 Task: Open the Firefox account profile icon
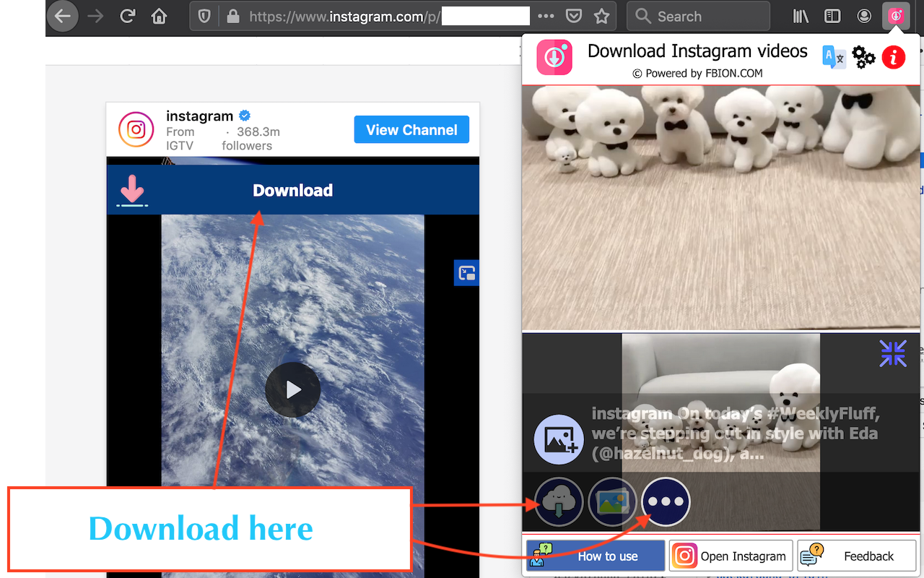click(x=864, y=16)
